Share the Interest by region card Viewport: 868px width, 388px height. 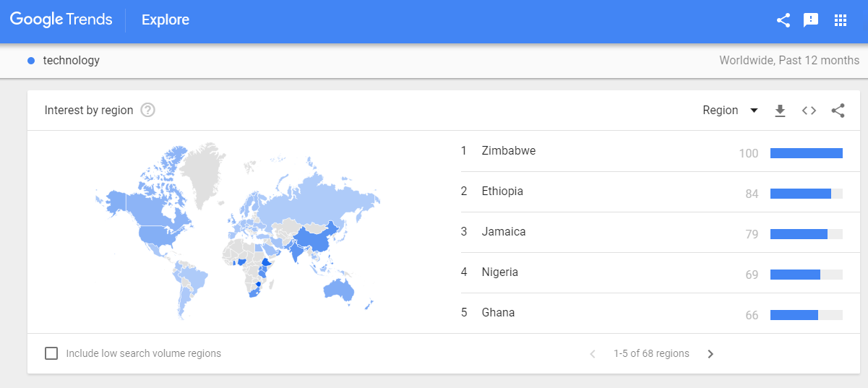[x=838, y=111]
